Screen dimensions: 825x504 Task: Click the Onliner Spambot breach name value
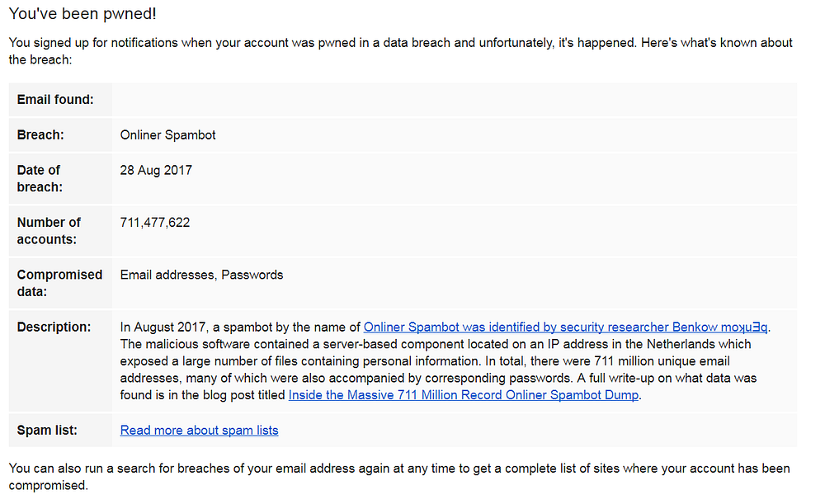pyautogui.click(x=167, y=135)
